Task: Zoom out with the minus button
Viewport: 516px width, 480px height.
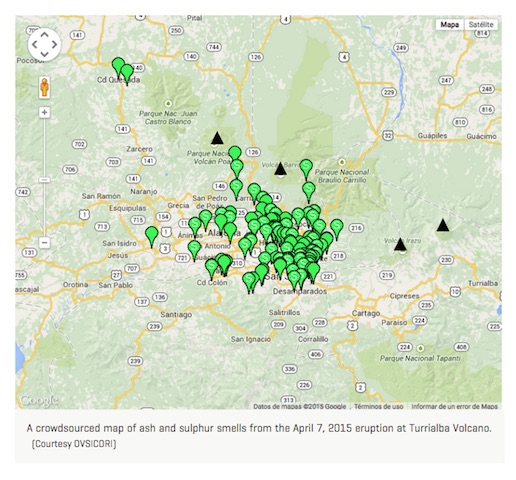Action: (44, 242)
